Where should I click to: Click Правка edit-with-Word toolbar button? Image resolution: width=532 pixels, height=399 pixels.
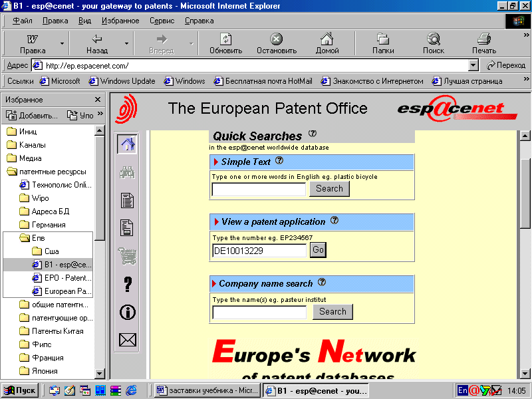(x=33, y=43)
